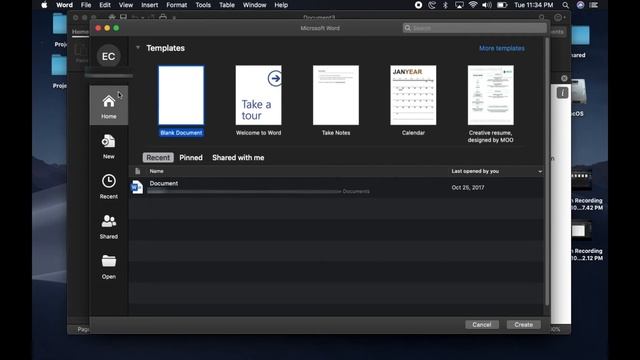Open the Word application menu

pos(64,5)
